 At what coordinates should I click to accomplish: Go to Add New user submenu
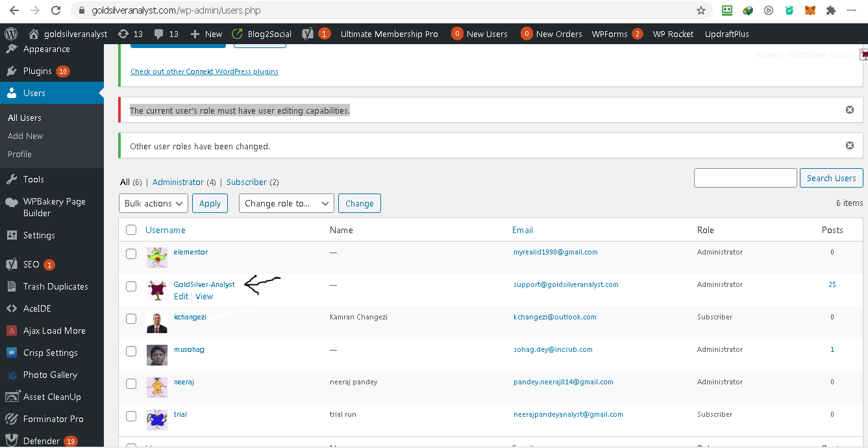click(25, 136)
